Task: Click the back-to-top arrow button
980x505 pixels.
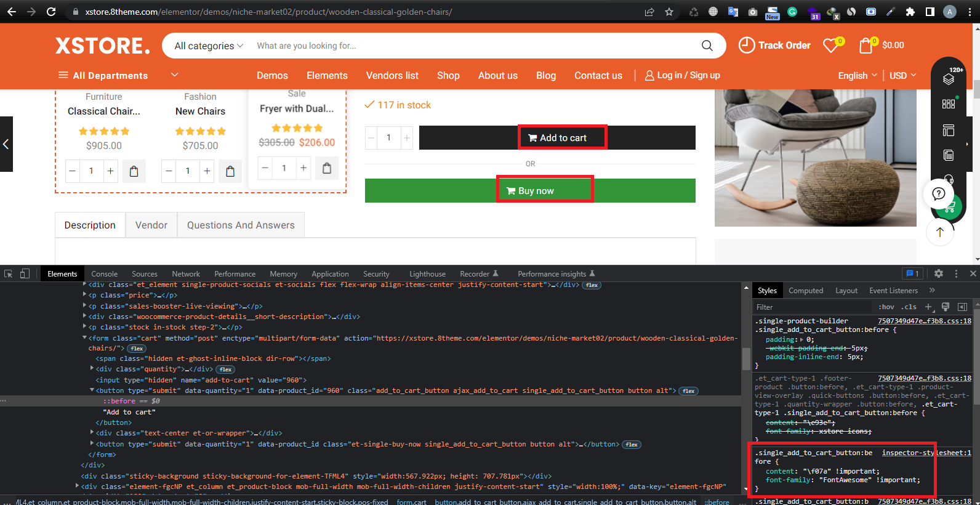Action: (x=940, y=232)
